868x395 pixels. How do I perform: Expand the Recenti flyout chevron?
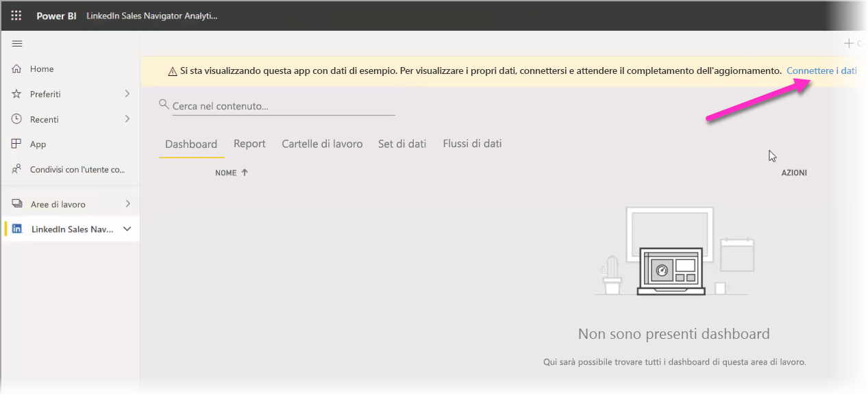[127, 119]
